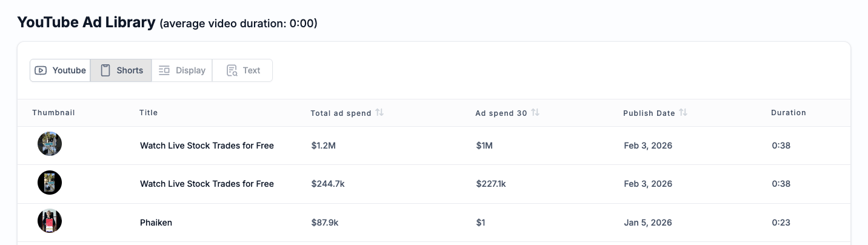Open the $1.2M "Watch Live Stock Trades" title
Viewport: 868px width, 245px height.
point(207,146)
